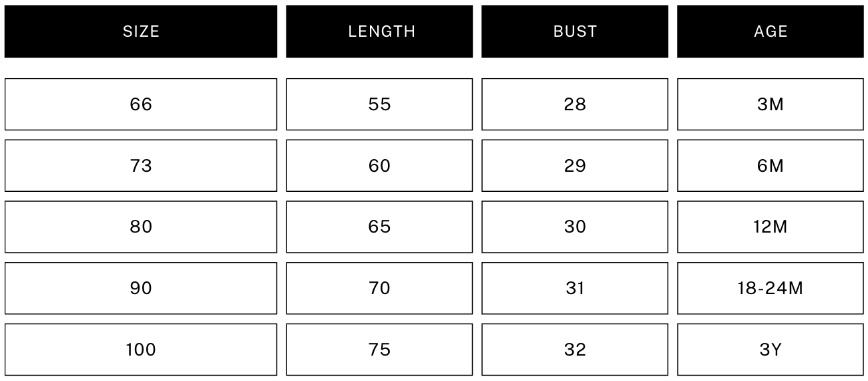
Task: Click the length 70 cell
Action: pyautogui.click(x=379, y=288)
